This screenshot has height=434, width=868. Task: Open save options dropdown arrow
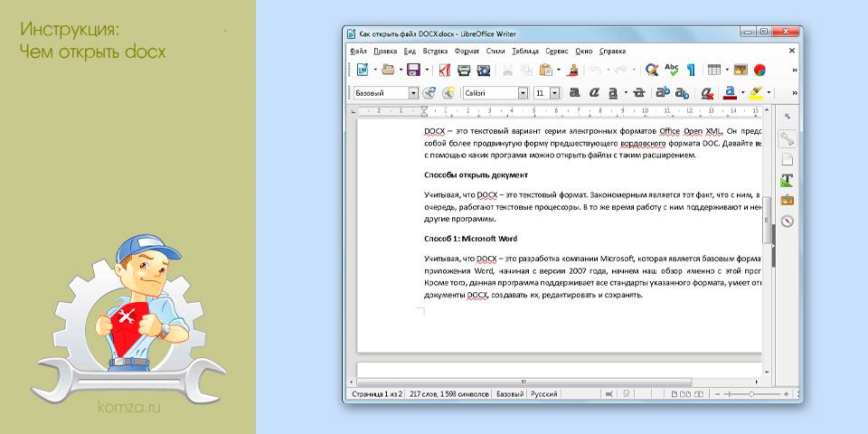(427, 70)
